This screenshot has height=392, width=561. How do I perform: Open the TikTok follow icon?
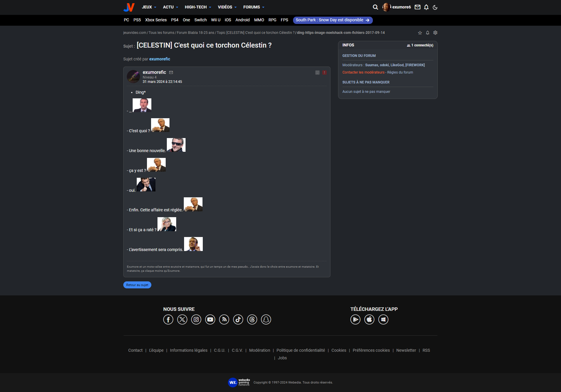(238, 320)
